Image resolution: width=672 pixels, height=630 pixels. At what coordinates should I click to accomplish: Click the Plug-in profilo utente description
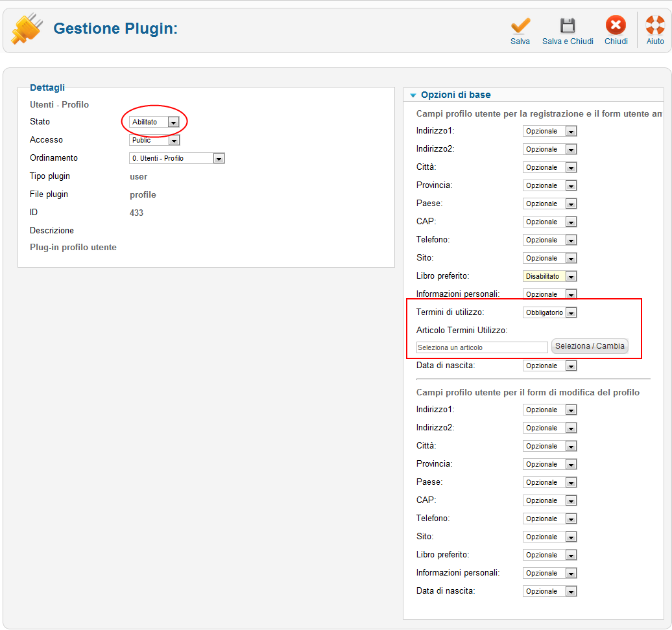tap(73, 248)
